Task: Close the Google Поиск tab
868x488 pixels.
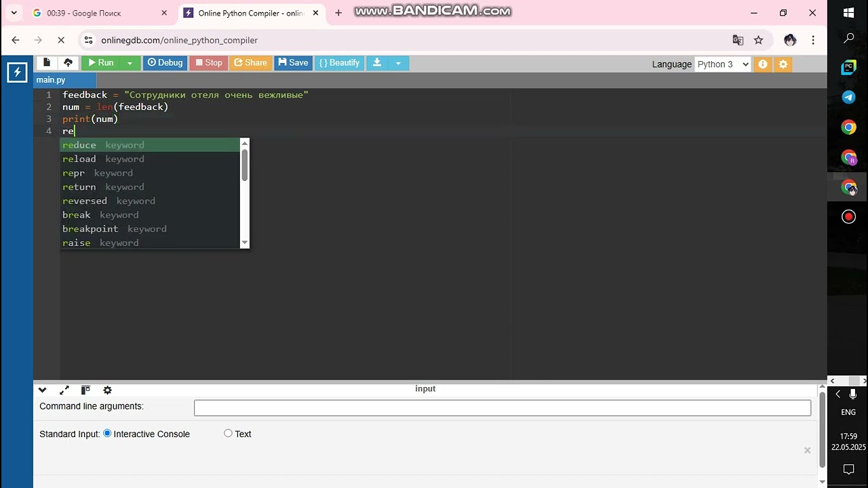Action: coord(164,13)
